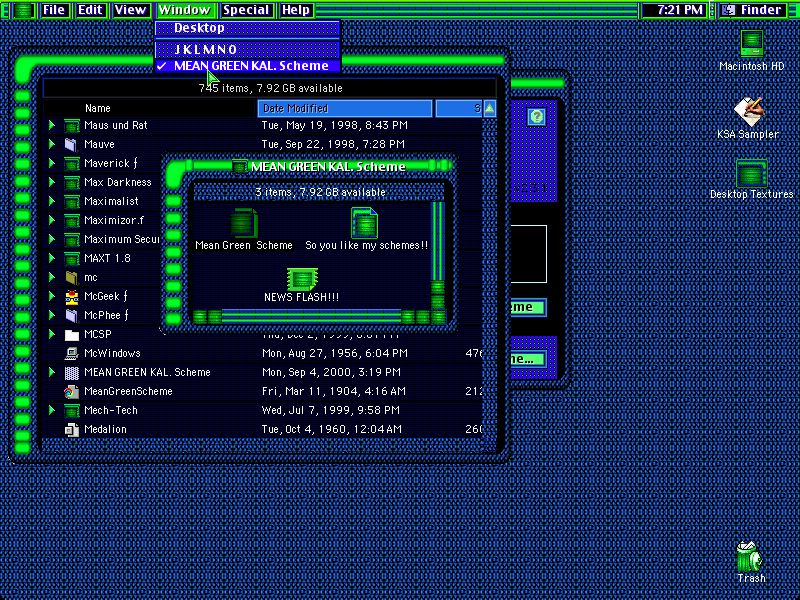Open the Finder application menu
This screenshot has width=800, height=600.
[753, 10]
